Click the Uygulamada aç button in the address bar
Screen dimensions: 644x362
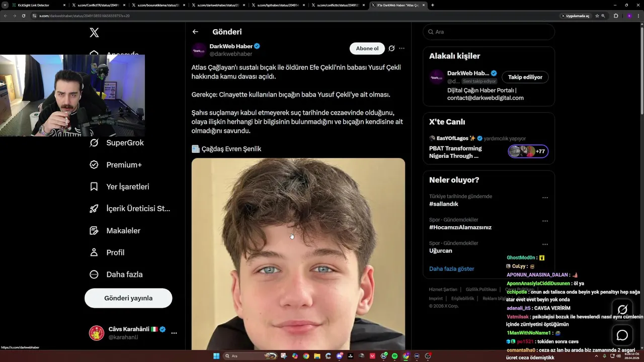pyautogui.click(x=576, y=16)
